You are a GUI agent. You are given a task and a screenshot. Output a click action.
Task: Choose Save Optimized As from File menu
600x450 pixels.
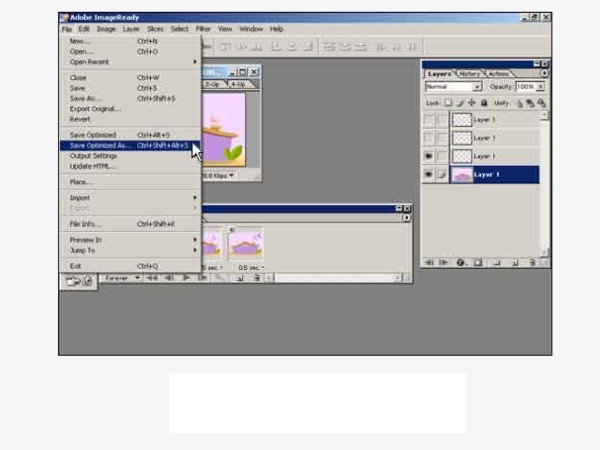click(x=130, y=145)
